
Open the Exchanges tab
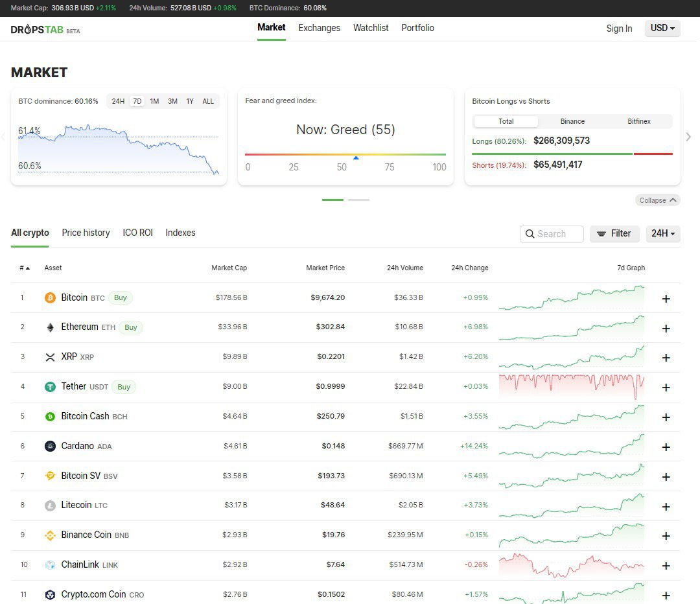319,28
